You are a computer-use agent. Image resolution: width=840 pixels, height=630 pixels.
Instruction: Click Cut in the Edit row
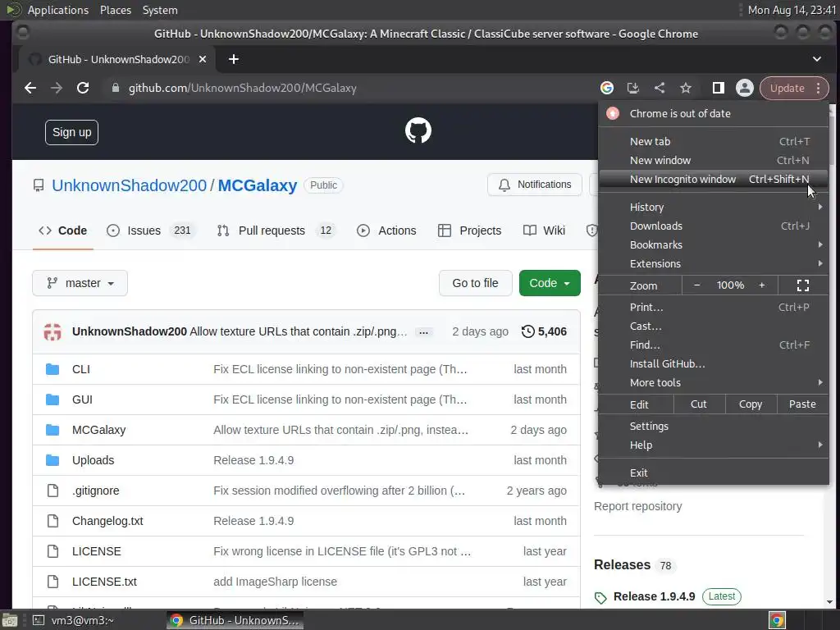(699, 404)
